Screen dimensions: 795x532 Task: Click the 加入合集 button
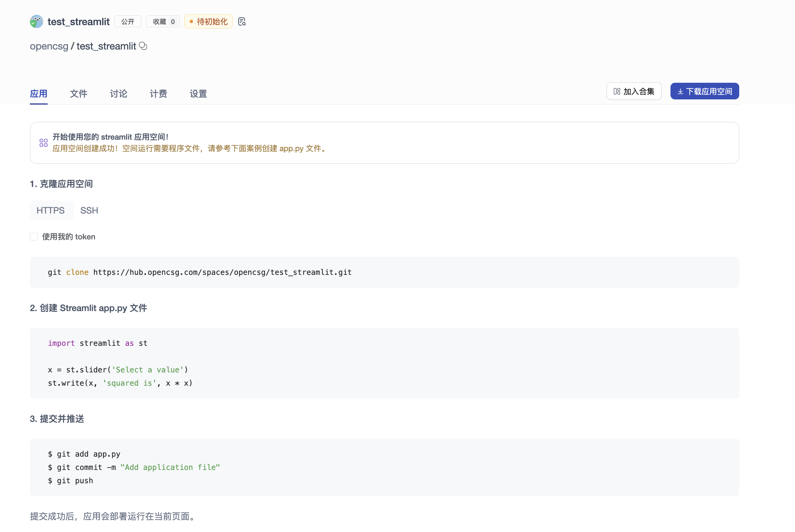(x=634, y=91)
